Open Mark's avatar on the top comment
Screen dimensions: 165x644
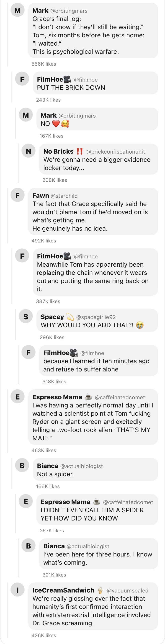point(18,10)
